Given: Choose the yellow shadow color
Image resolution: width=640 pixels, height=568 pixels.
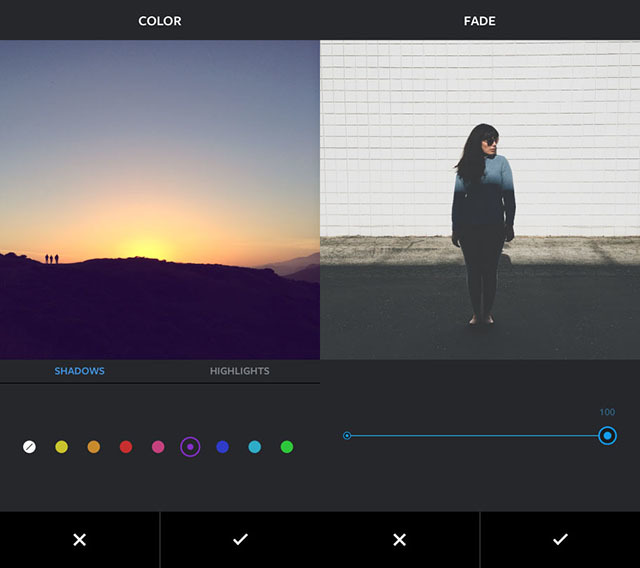Looking at the screenshot, I should (x=61, y=447).
